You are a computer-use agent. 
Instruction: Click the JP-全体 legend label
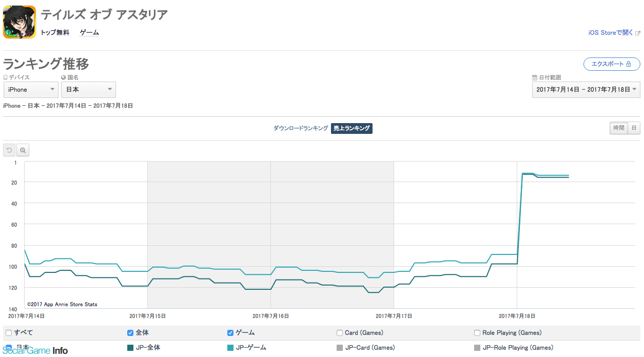[148, 348]
